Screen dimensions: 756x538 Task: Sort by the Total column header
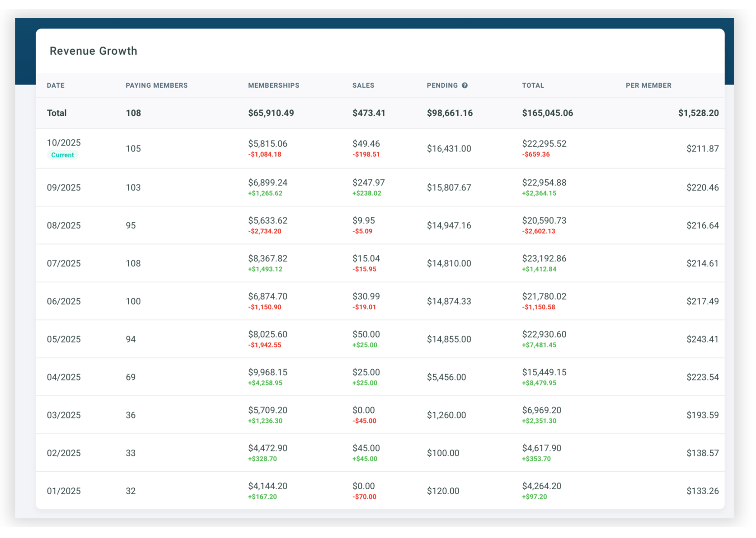coord(533,85)
